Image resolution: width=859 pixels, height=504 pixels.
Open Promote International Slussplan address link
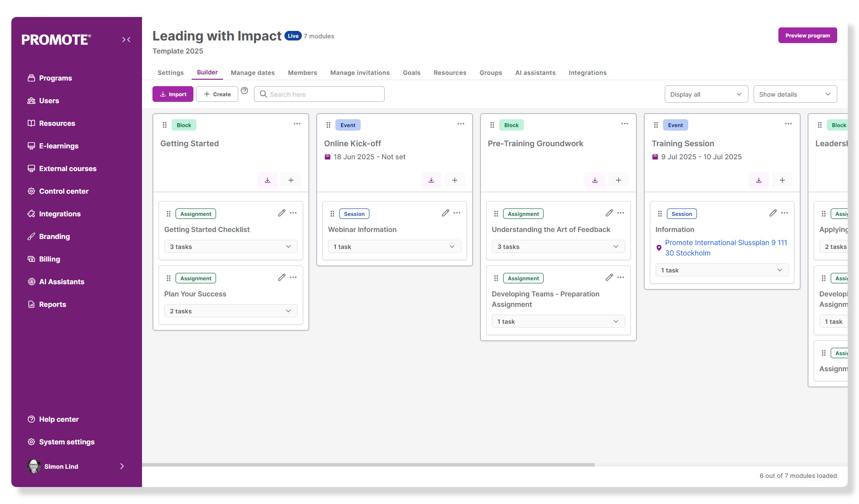tap(726, 248)
